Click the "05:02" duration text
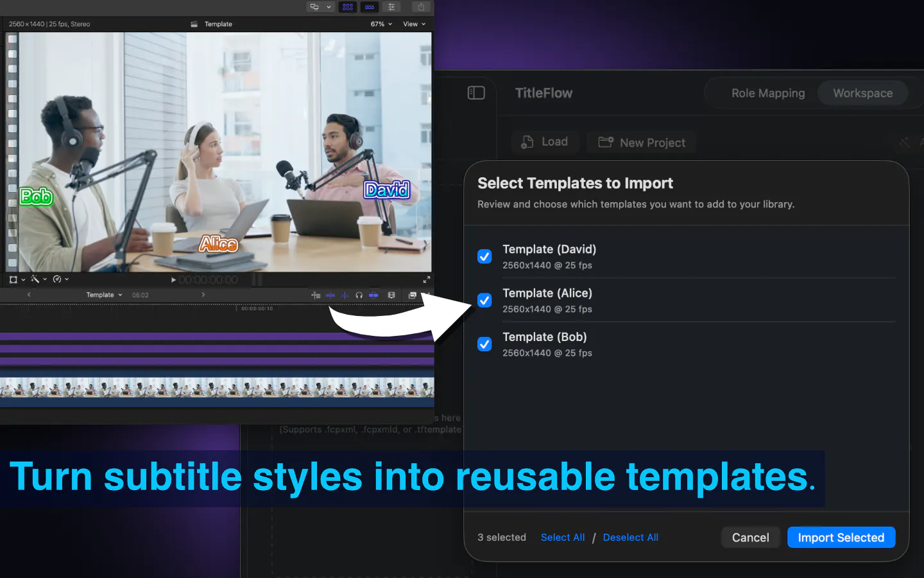 pyautogui.click(x=141, y=295)
